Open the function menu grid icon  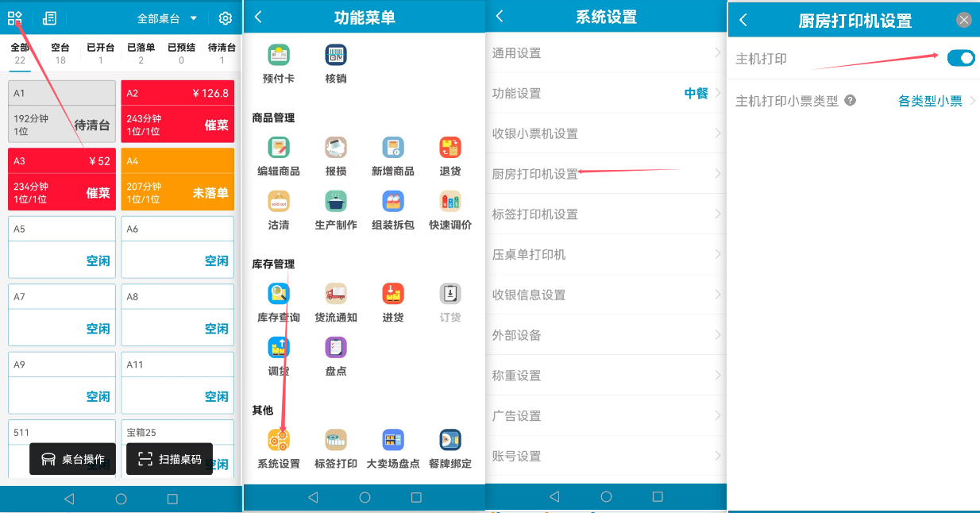click(x=15, y=17)
